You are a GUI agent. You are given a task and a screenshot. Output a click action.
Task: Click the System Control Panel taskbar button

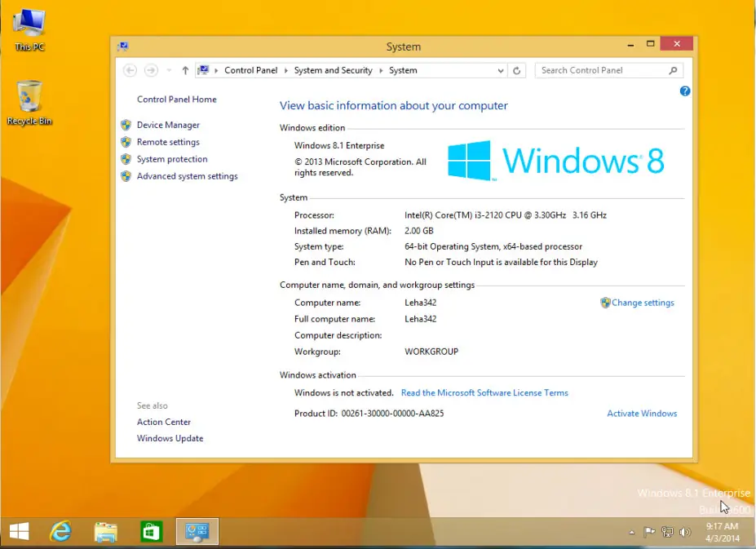point(197,532)
